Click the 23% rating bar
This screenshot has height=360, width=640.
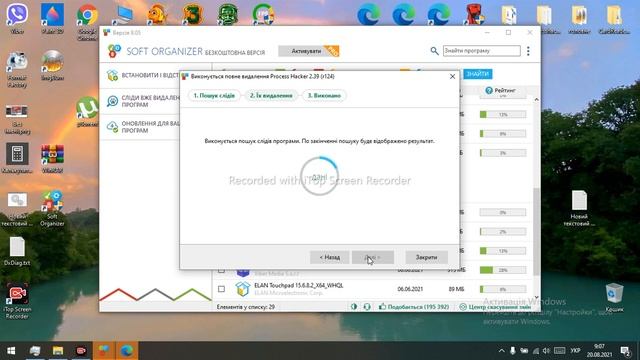click(x=503, y=270)
